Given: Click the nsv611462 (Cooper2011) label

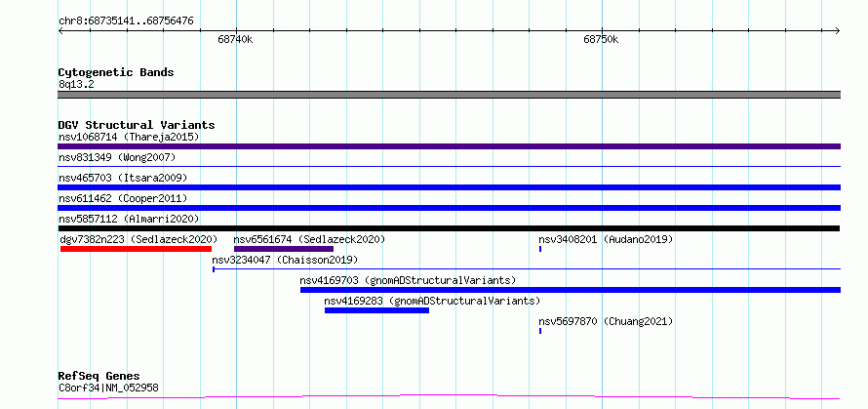Looking at the screenshot, I should pyautogui.click(x=123, y=198).
